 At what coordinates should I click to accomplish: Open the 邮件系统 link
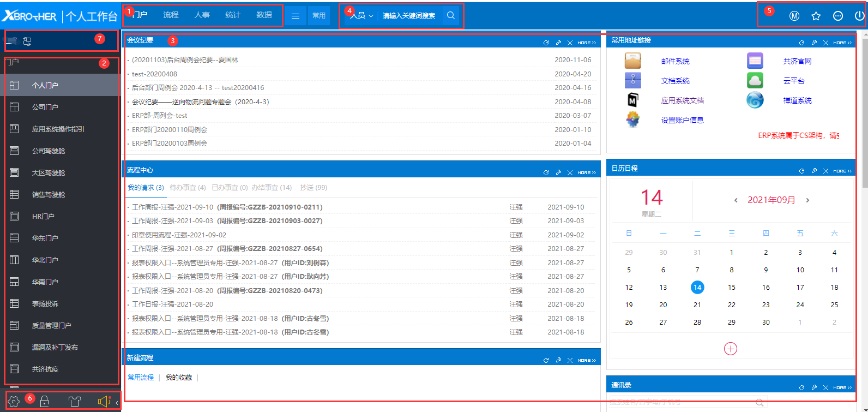pyautogui.click(x=675, y=61)
